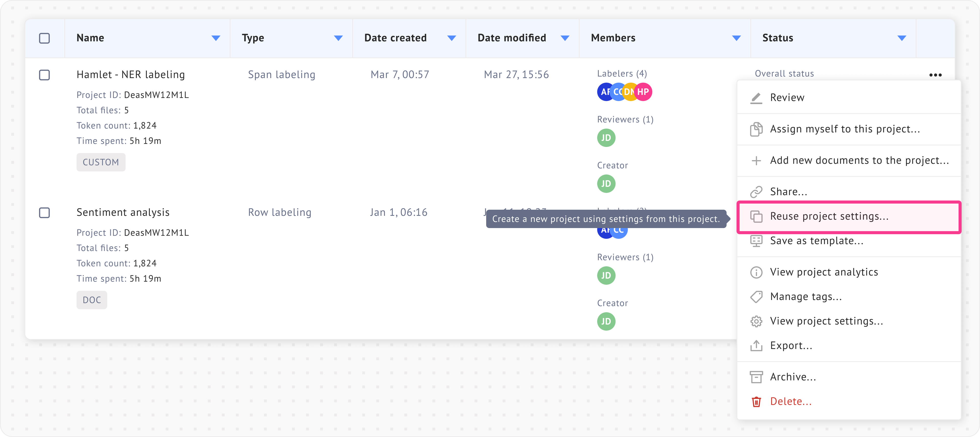Select Reuse project settings menu item
Viewport: 980px width, 437px height.
829,216
